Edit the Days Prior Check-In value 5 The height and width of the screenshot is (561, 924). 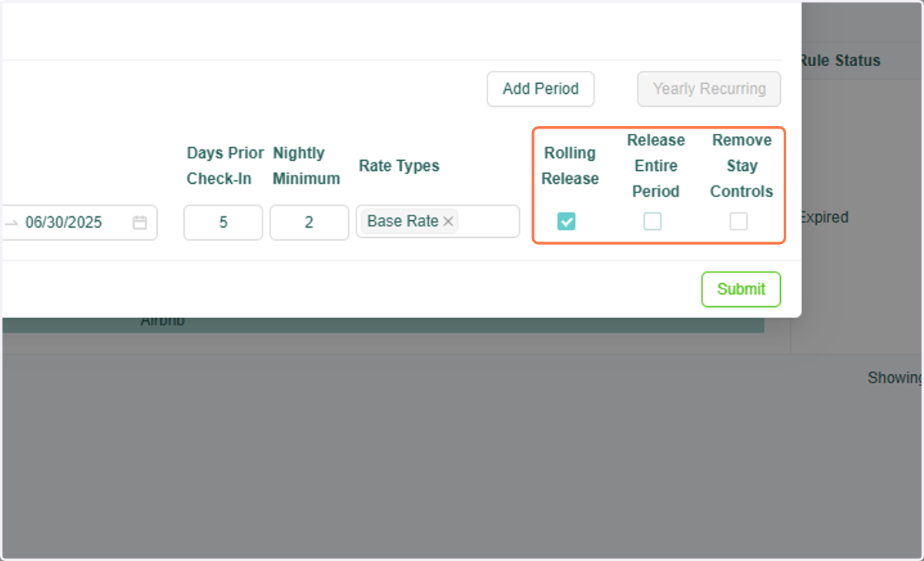(223, 222)
